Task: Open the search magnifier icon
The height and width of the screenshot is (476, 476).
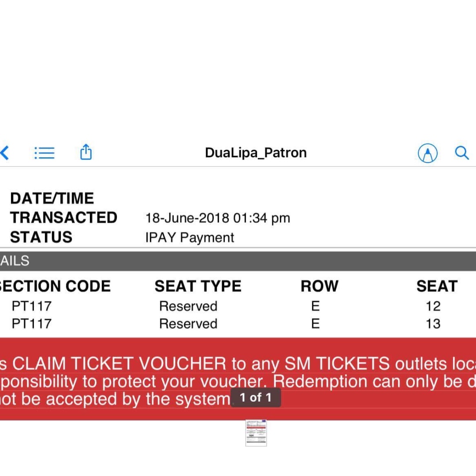Action: tap(462, 153)
